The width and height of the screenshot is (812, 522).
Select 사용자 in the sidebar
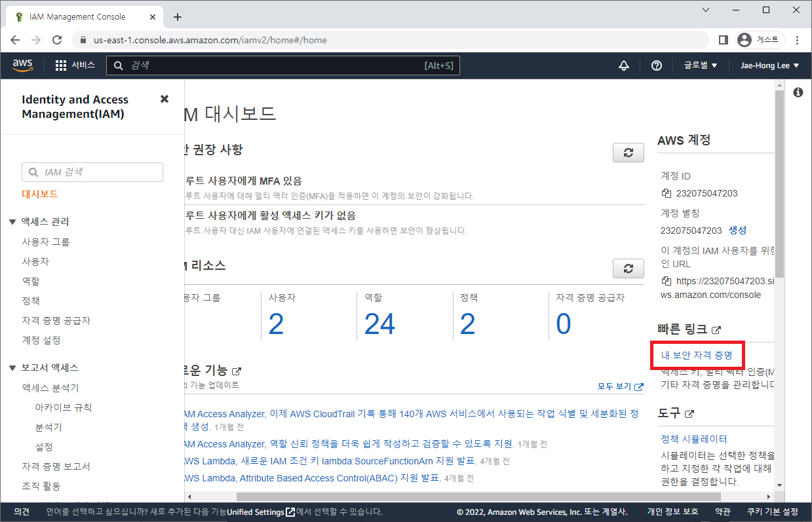(x=35, y=261)
